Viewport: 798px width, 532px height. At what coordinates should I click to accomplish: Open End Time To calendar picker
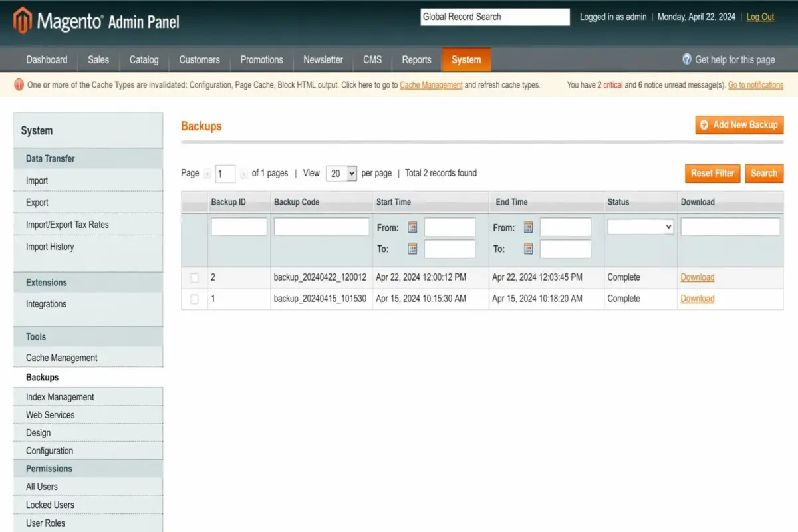pyautogui.click(x=528, y=249)
